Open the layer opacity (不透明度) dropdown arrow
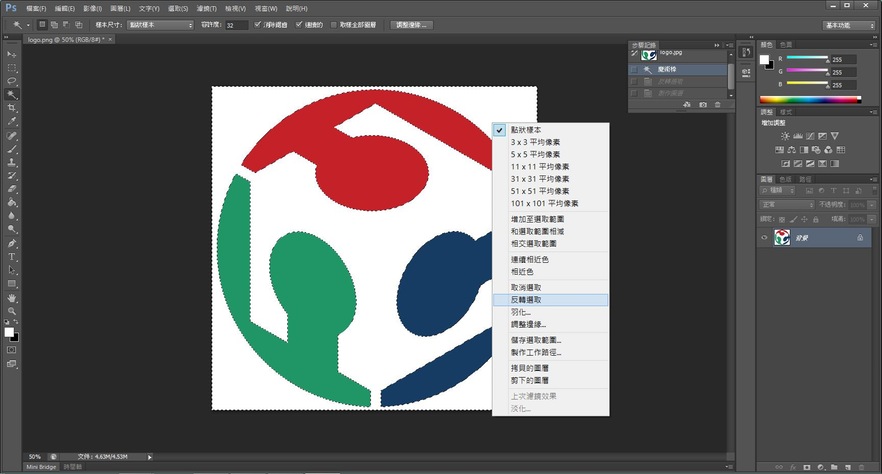 tap(871, 205)
